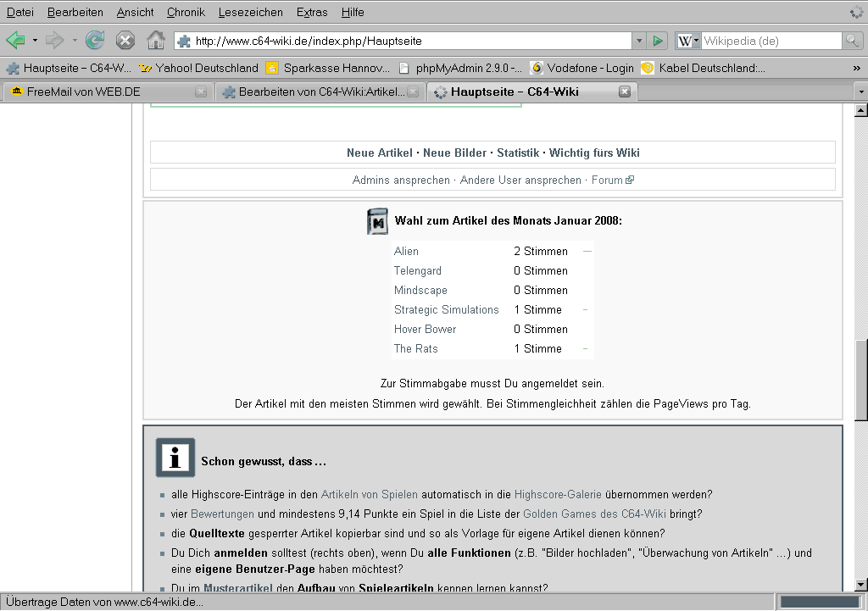
Task: Close the FreeMail von WEB.DE tab
Action: [201, 92]
